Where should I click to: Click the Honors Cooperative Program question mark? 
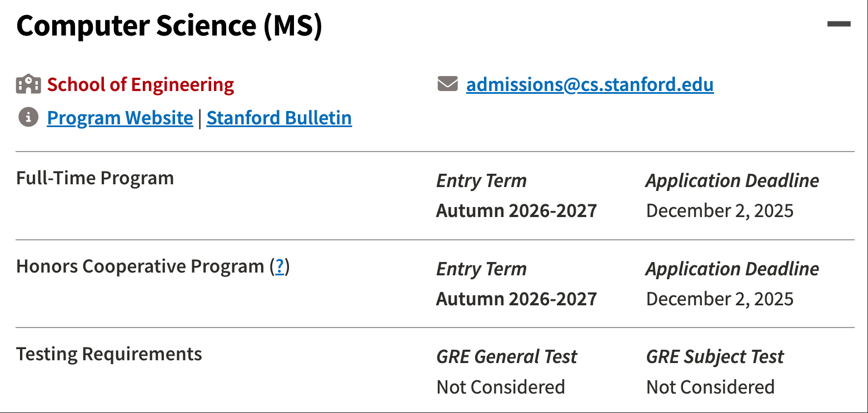pyautogui.click(x=280, y=267)
